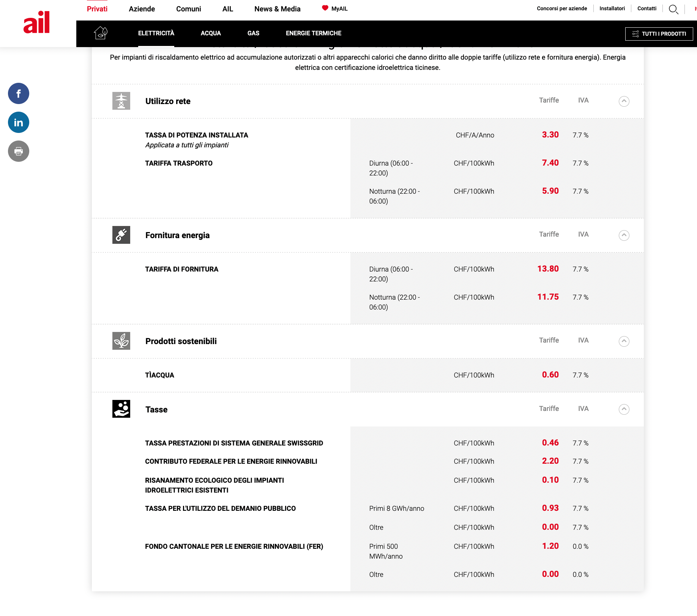The height and width of the screenshot is (616, 697).
Task: Collapse the Utilizzo rete section
Action: (624, 101)
